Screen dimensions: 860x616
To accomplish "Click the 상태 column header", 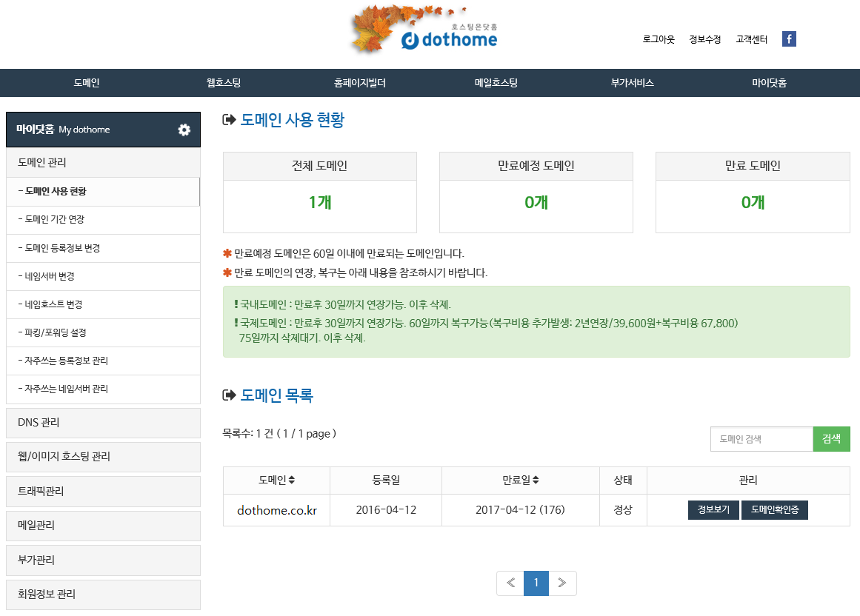I will click(x=623, y=481).
